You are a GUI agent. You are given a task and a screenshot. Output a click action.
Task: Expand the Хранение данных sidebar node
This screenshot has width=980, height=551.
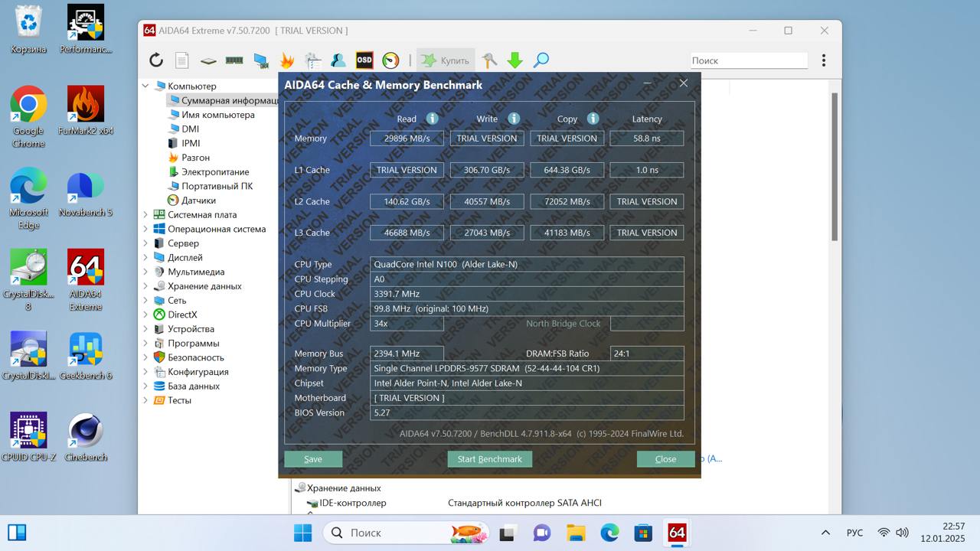[x=145, y=286]
